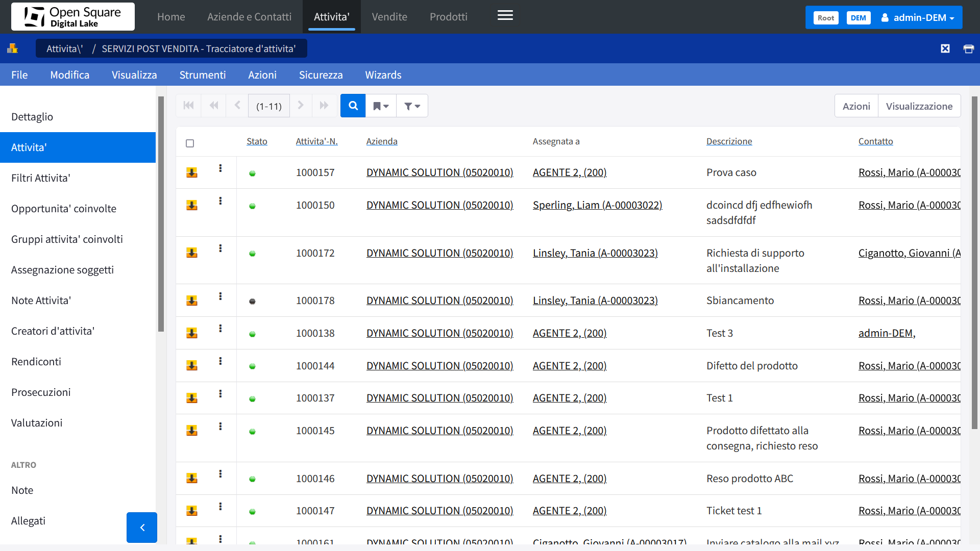Screen dimensions: 980x551
Task: Open three-dot menu for activity 1000138
Action: tap(220, 329)
